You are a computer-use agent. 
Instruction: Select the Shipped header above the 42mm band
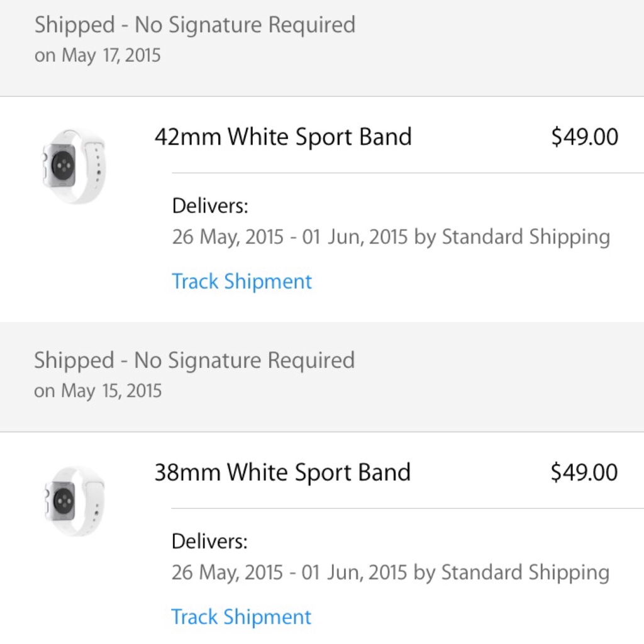194,25
